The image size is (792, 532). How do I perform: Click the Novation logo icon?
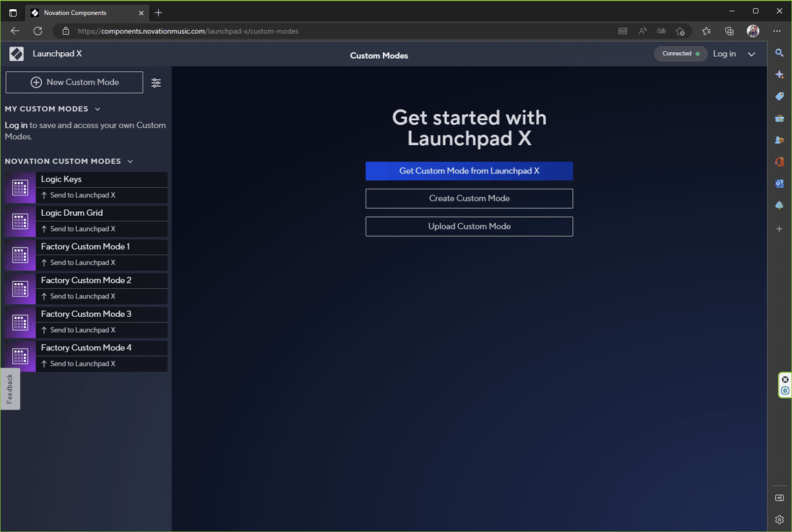[16, 54]
